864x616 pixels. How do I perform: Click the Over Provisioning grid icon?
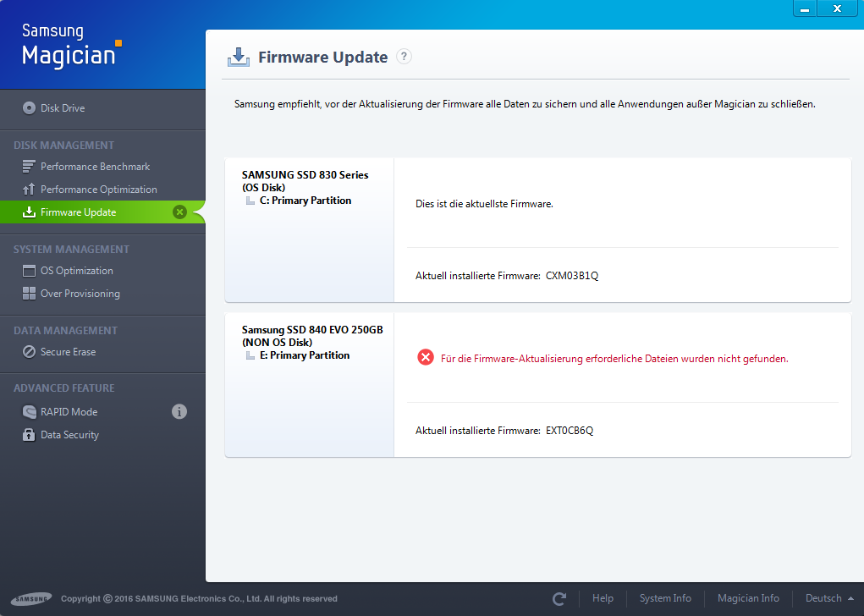29,294
